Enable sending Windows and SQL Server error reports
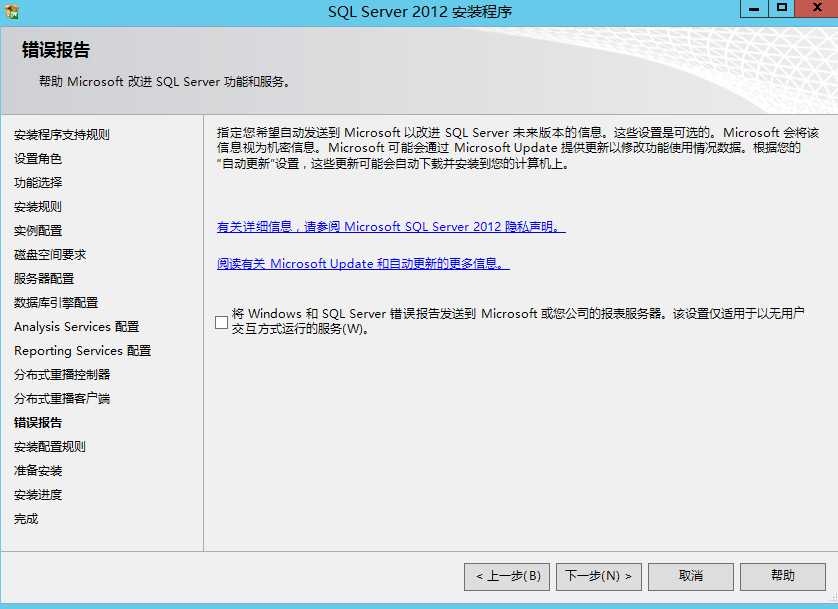Viewport: 838px width, 609px height. (x=221, y=322)
